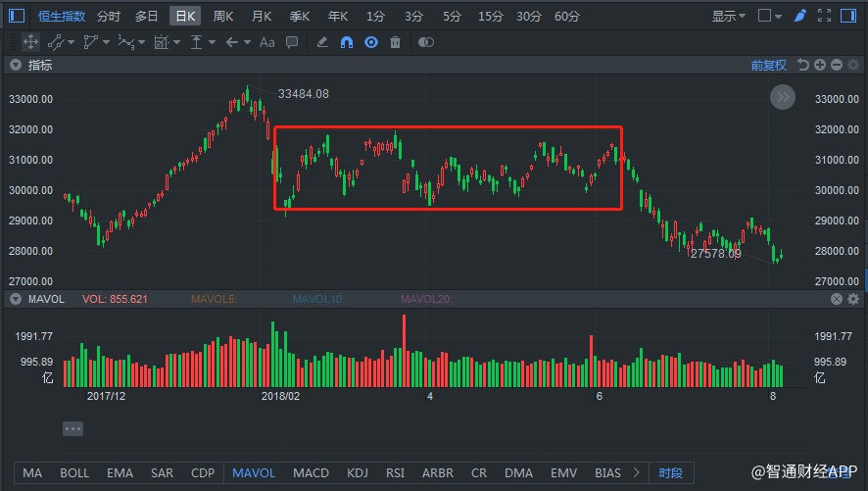
Task: Click the trash delete drawings icon
Action: click(x=395, y=42)
